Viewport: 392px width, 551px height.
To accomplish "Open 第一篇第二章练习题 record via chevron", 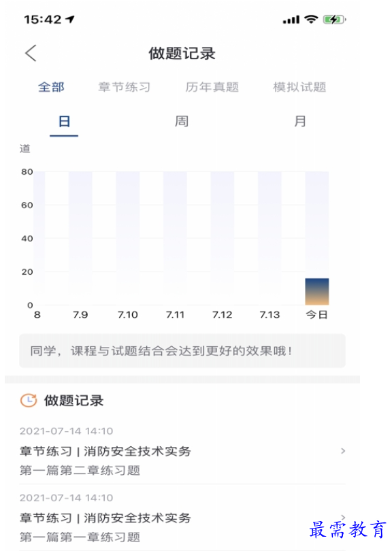I will (343, 451).
